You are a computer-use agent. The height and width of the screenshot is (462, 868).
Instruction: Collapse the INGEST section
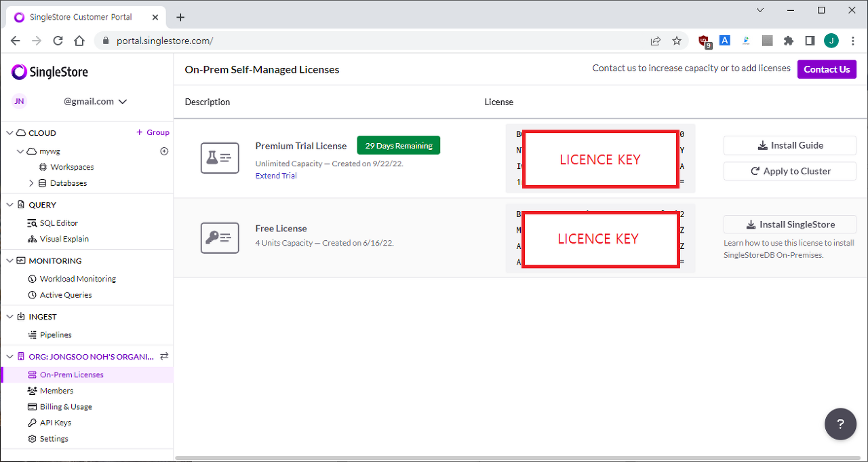click(x=9, y=317)
